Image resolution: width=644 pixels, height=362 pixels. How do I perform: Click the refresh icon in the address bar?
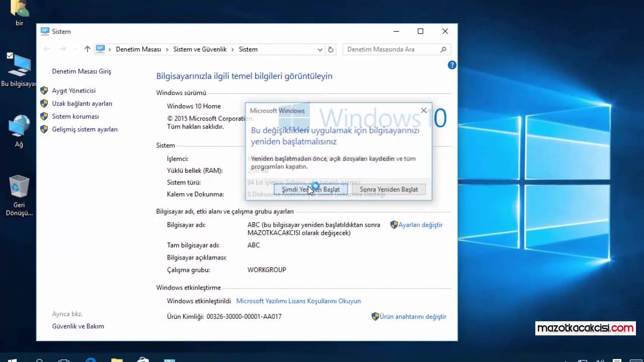click(331, 49)
